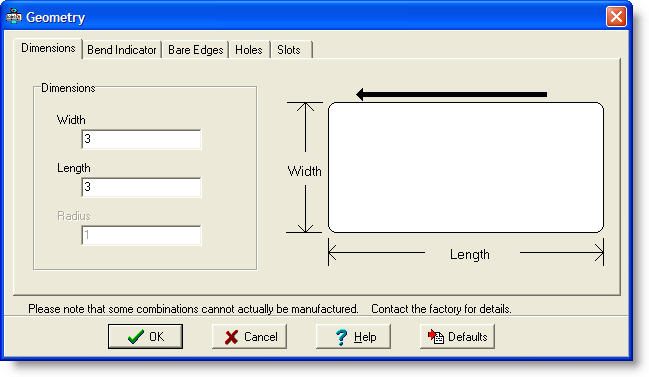Click the white rectangle shape preview
This screenshot has width=649, height=377.
coord(466,167)
